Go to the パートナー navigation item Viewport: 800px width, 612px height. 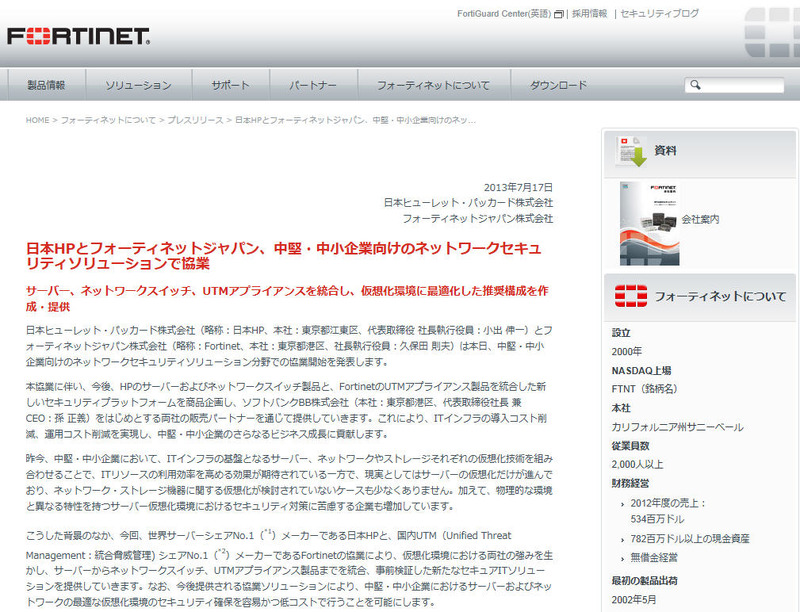coord(312,85)
